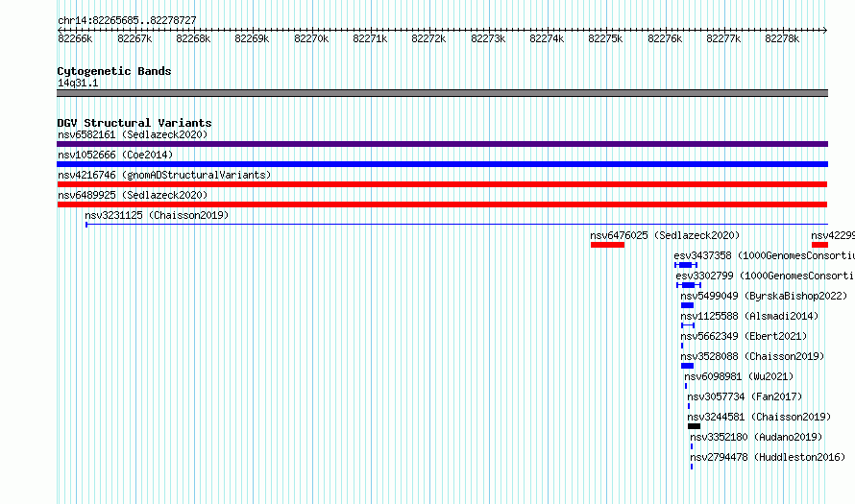Click the nsv1125588 (Alsmadi2014) label

(x=749, y=316)
